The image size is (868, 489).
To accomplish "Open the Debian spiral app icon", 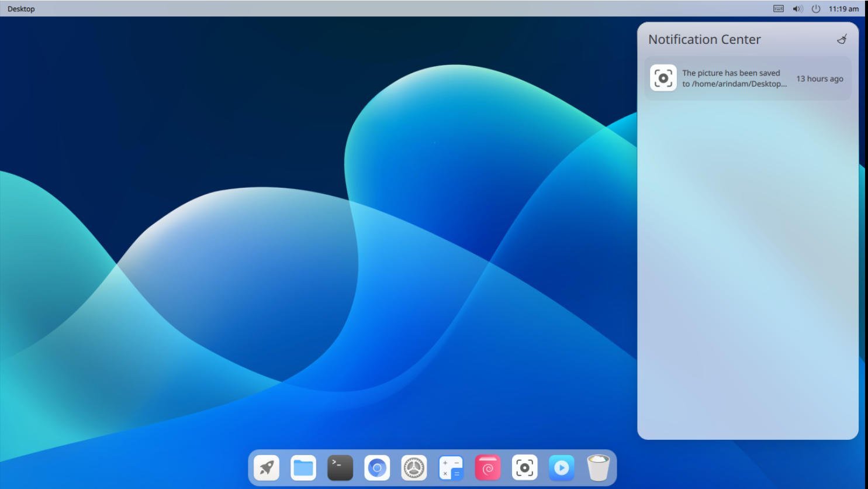I will (x=488, y=467).
